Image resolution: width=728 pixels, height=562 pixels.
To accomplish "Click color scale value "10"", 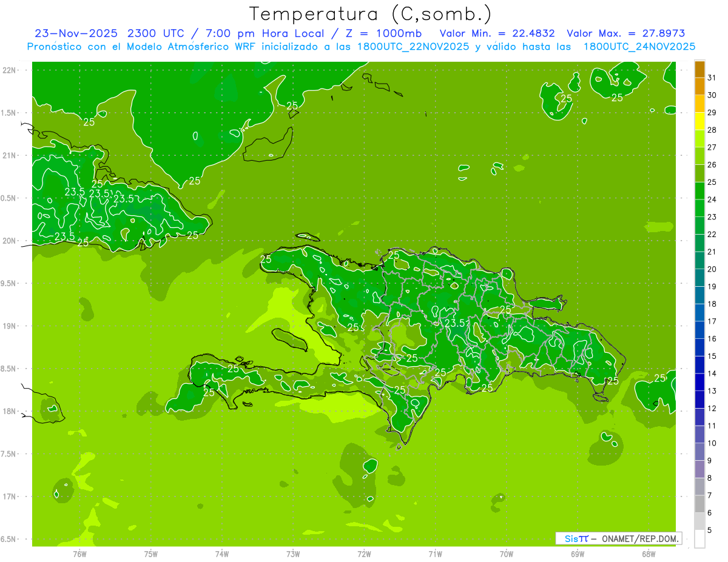I will [712, 443].
